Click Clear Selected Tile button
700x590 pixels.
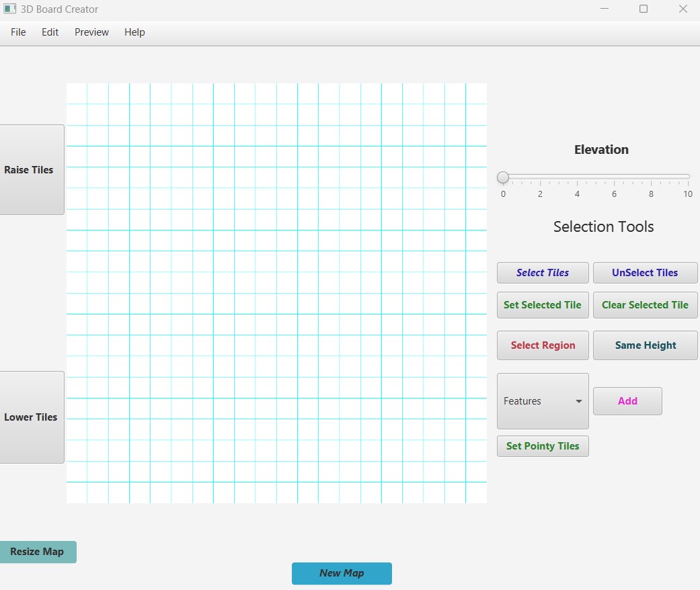(x=645, y=305)
